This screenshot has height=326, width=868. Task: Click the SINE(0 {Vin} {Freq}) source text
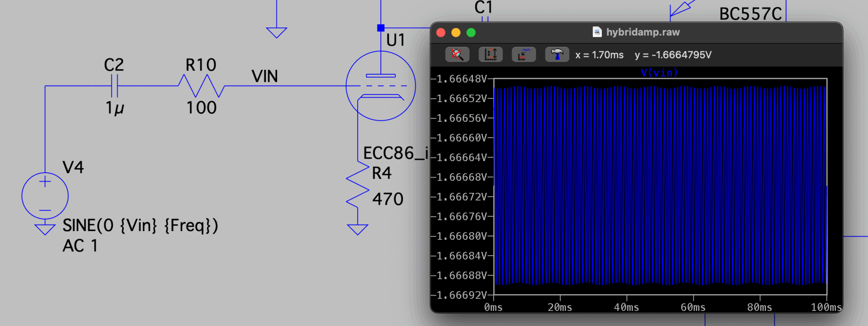(x=140, y=226)
